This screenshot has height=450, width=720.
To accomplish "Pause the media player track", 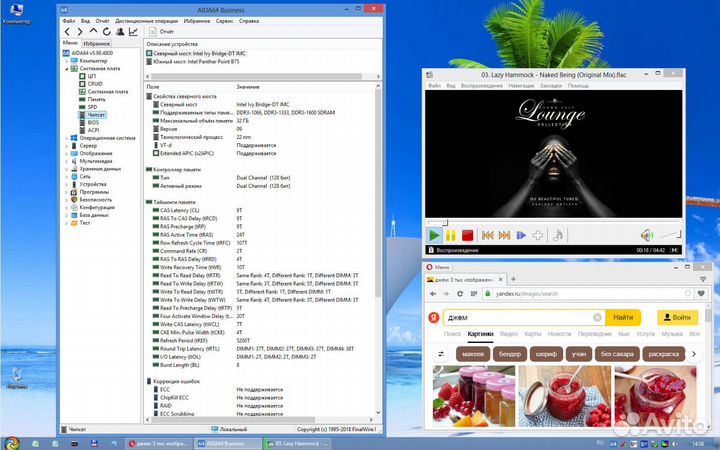I will tap(451, 236).
